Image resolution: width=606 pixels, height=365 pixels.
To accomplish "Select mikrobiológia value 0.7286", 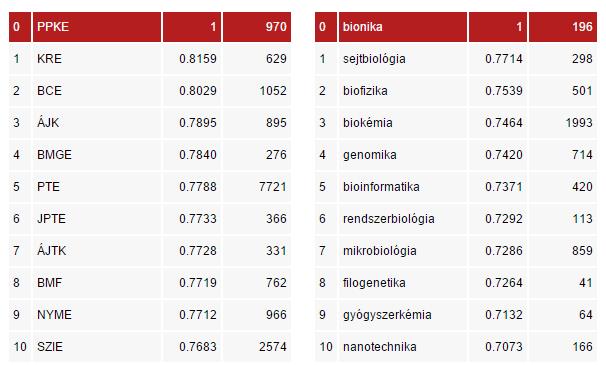I will [504, 251].
